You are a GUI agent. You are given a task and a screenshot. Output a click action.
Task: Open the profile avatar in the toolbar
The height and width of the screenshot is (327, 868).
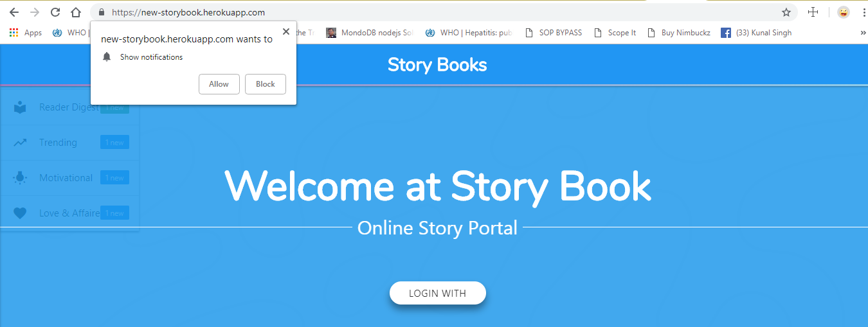click(843, 12)
